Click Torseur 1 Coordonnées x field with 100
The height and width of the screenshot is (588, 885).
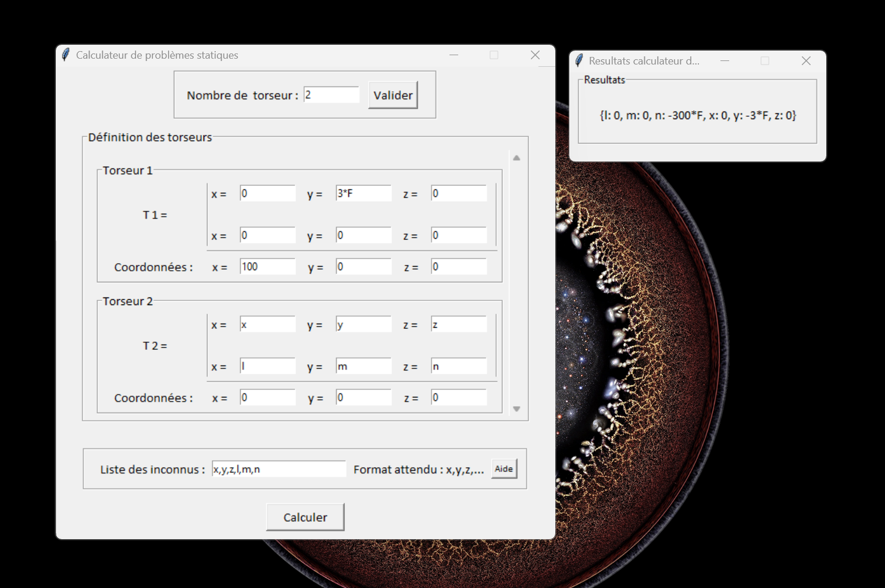(x=267, y=267)
